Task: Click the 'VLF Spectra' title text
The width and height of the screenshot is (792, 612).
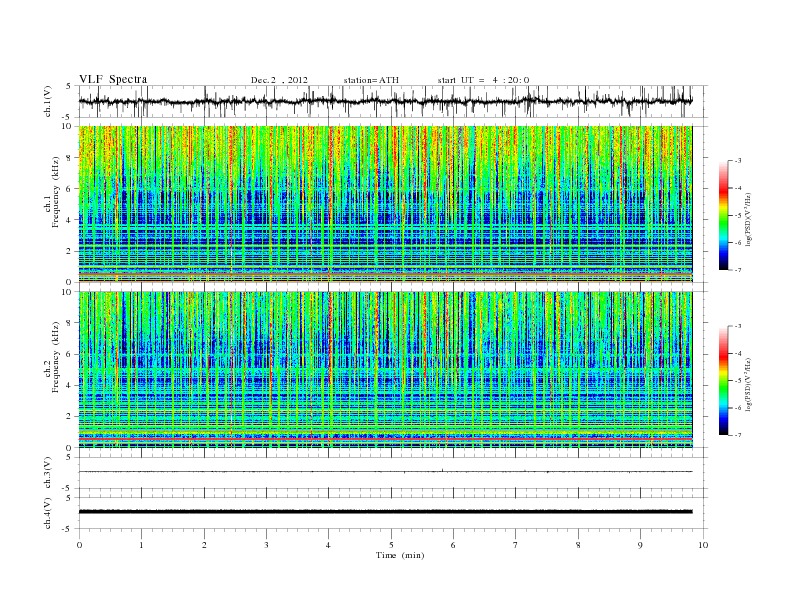Action: pyautogui.click(x=113, y=79)
